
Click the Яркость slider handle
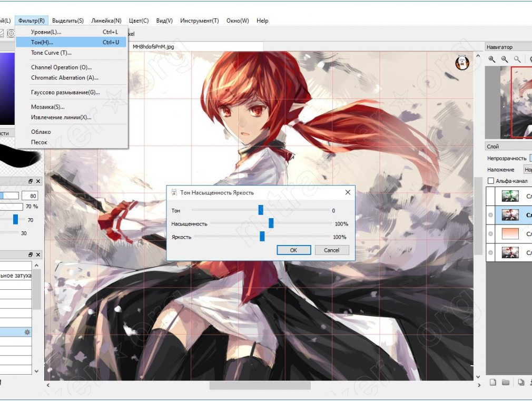[x=262, y=236]
